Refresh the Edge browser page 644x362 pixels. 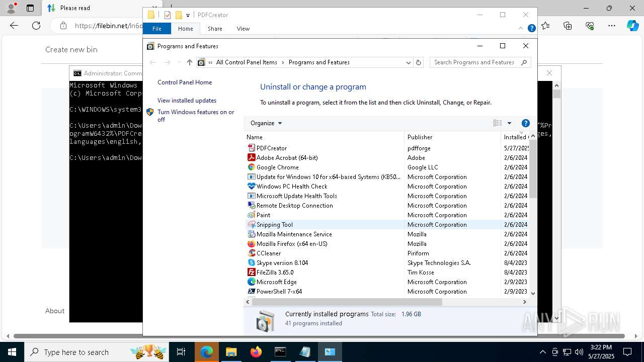point(36,26)
